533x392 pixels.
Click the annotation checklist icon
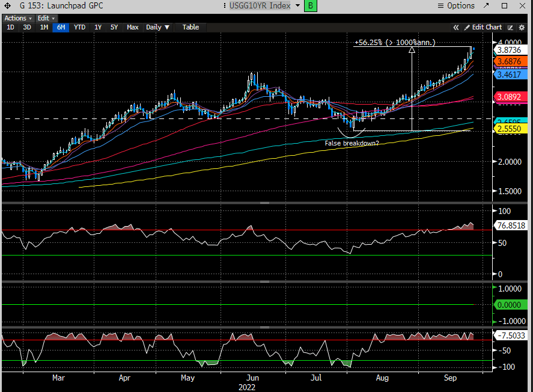510,27
